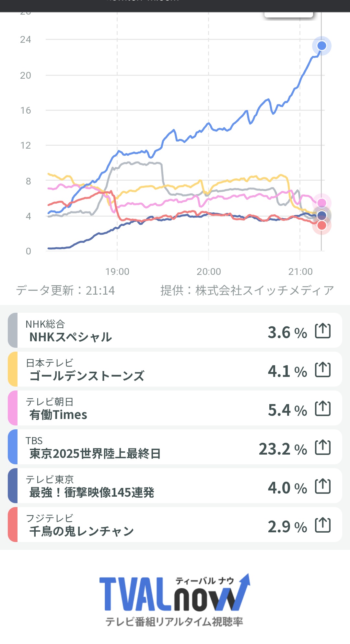Viewport: 350px width, 644px height.
Task: Tap the yellow 日本テレビ color bar
Action: click(13, 369)
